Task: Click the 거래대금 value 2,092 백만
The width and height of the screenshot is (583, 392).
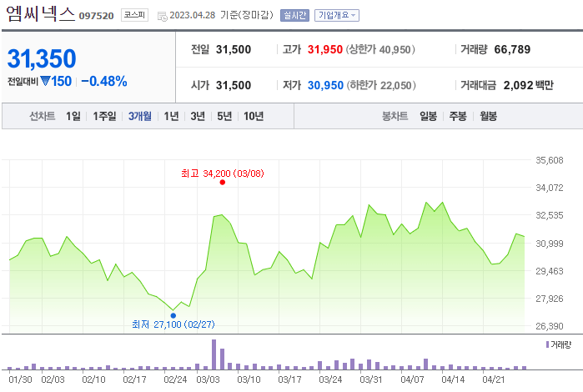Action: pyautogui.click(x=528, y=85)
